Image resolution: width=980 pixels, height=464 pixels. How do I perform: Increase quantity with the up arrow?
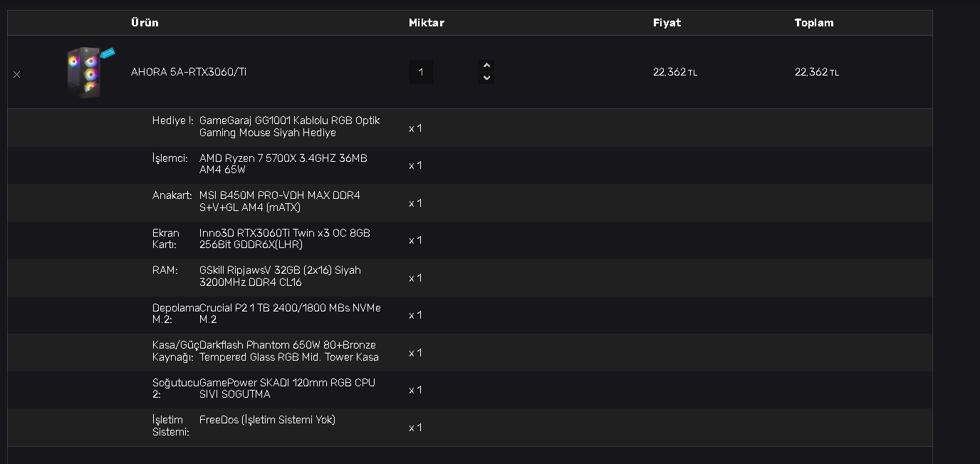[486, 66]
